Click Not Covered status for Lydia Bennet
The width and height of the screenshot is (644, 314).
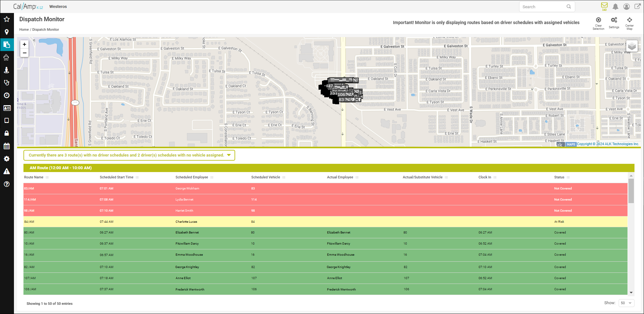(x=563, y=200)
